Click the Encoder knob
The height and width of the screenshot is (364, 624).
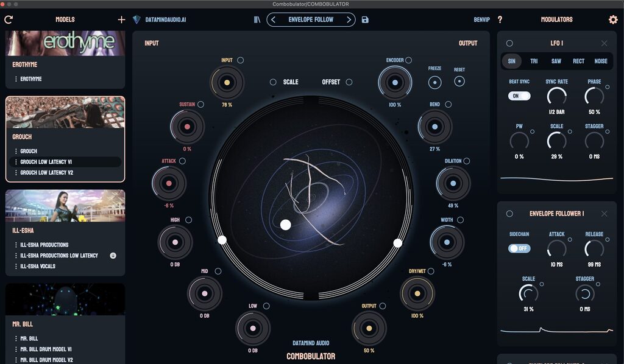[395, 83]
